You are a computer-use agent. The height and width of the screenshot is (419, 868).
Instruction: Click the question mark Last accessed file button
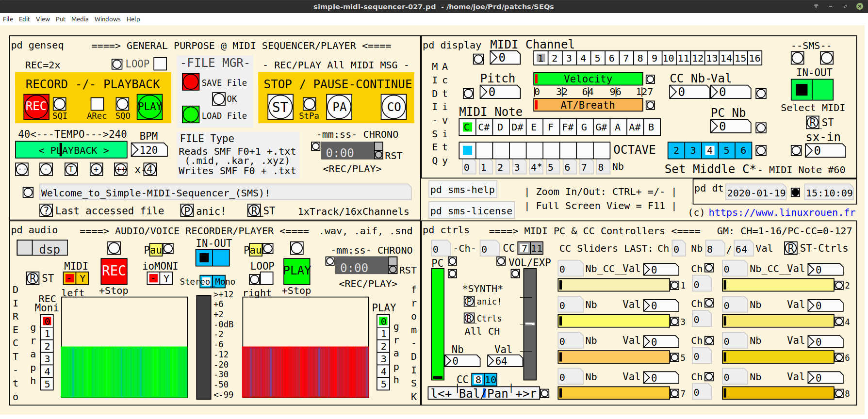pyautogui.click(x=46, y=210)
